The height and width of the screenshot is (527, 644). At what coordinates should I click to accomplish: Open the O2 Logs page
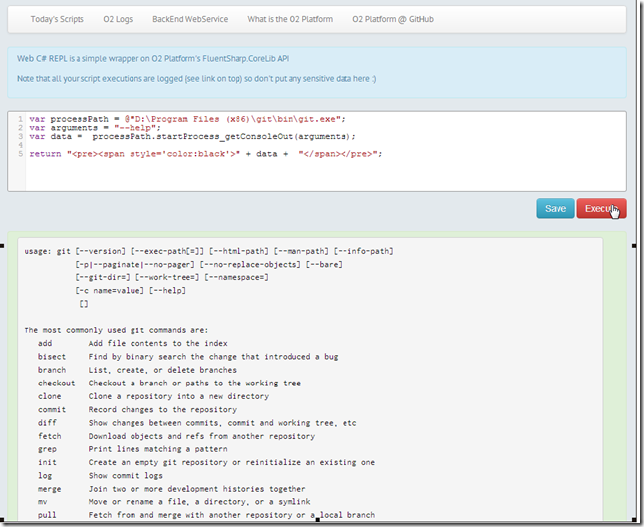118,19
